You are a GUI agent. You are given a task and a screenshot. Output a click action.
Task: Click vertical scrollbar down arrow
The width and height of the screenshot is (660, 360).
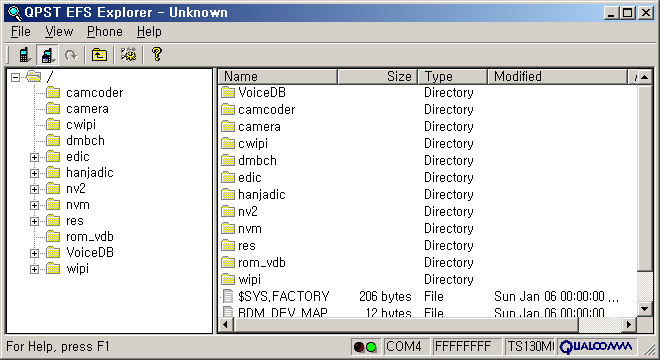644,309
